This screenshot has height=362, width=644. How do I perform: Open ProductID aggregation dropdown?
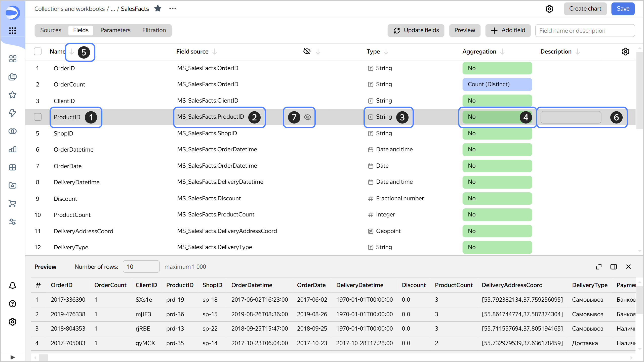tap(497, 117)
